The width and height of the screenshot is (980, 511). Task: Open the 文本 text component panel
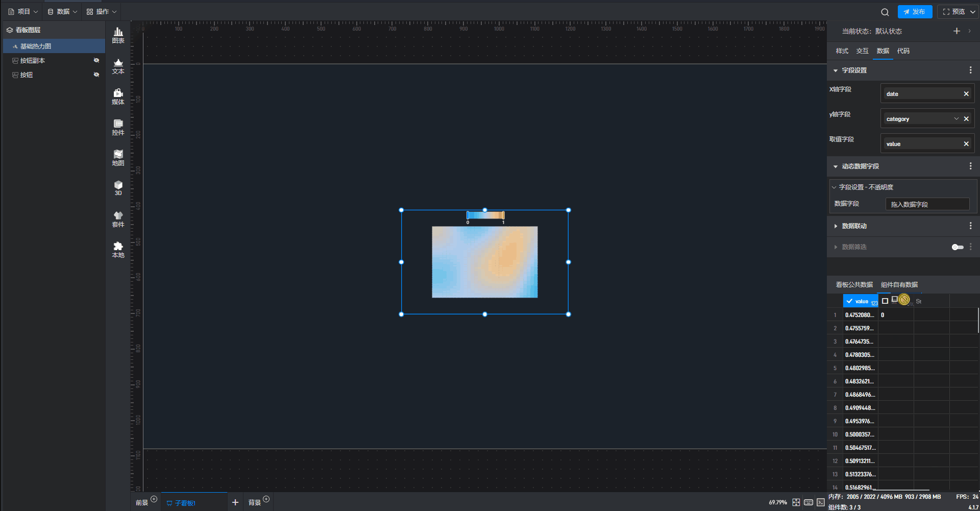point(118,66)
